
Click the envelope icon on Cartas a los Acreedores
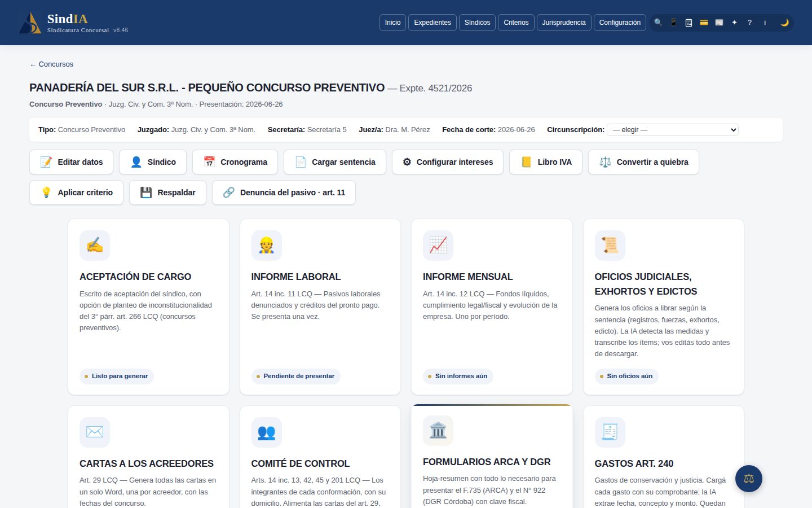click(x=95, y=432)
